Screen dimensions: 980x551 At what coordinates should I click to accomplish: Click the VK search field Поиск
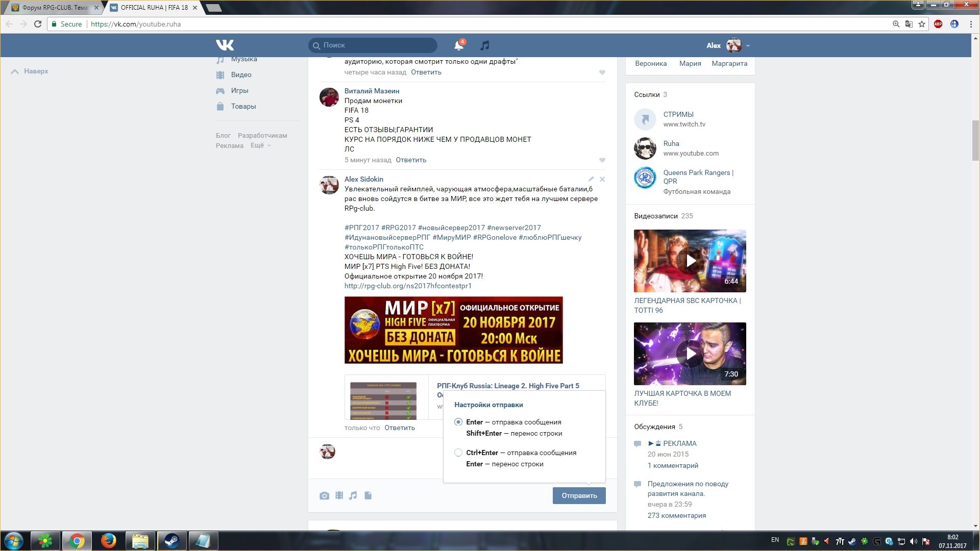click(373, 45)
